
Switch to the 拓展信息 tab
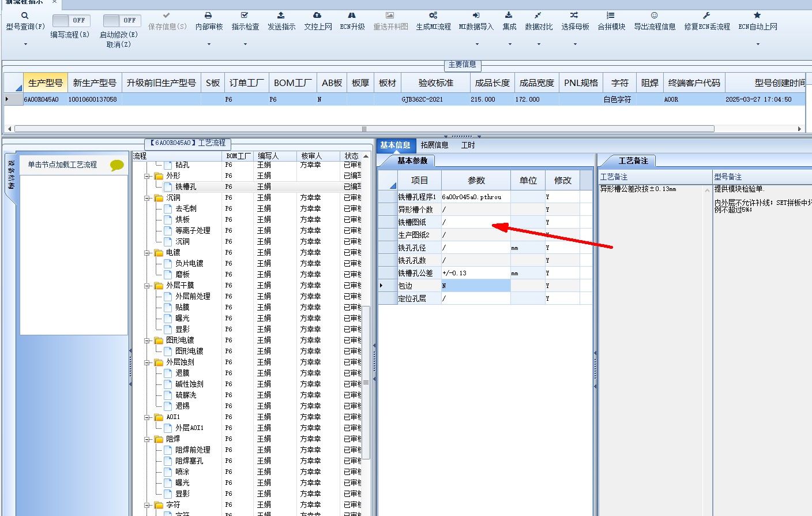[434, 145]
